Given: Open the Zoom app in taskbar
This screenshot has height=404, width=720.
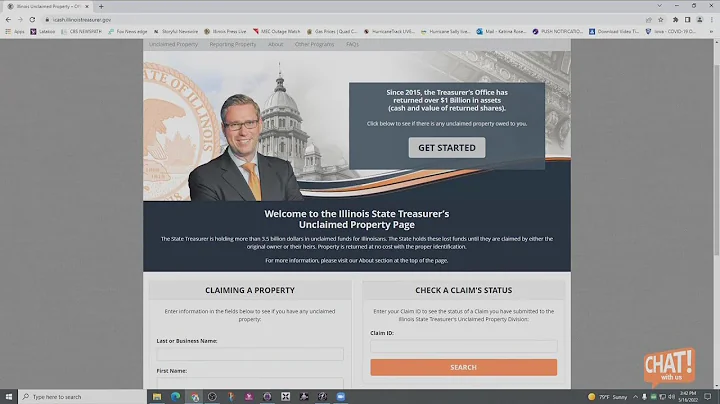Looking at the screenshot, I should tap(341, 397).
